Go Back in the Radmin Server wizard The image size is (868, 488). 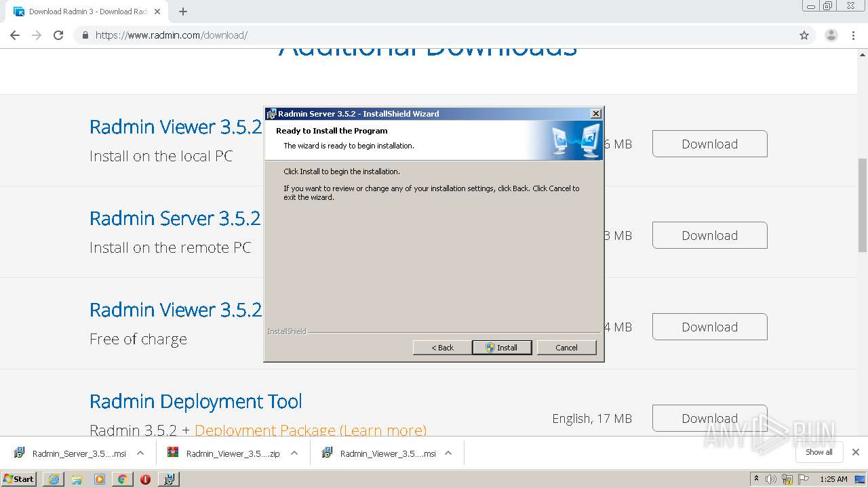tap(442, 347)
